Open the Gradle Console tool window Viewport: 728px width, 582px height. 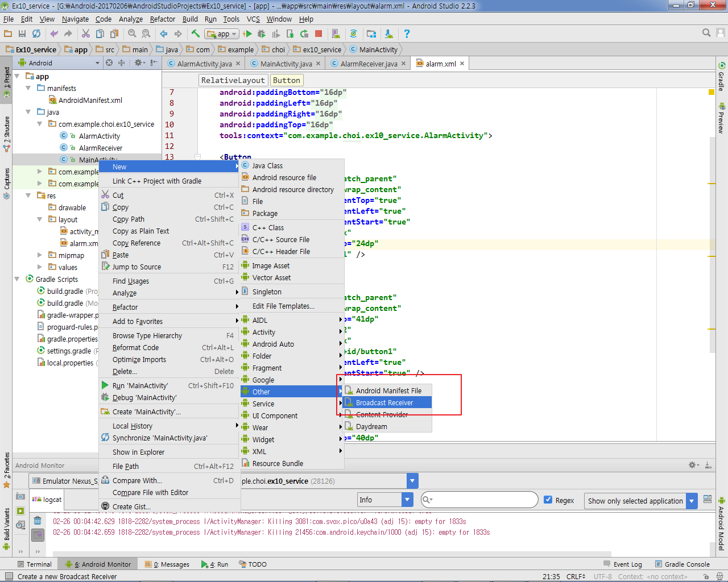(682, 564)
